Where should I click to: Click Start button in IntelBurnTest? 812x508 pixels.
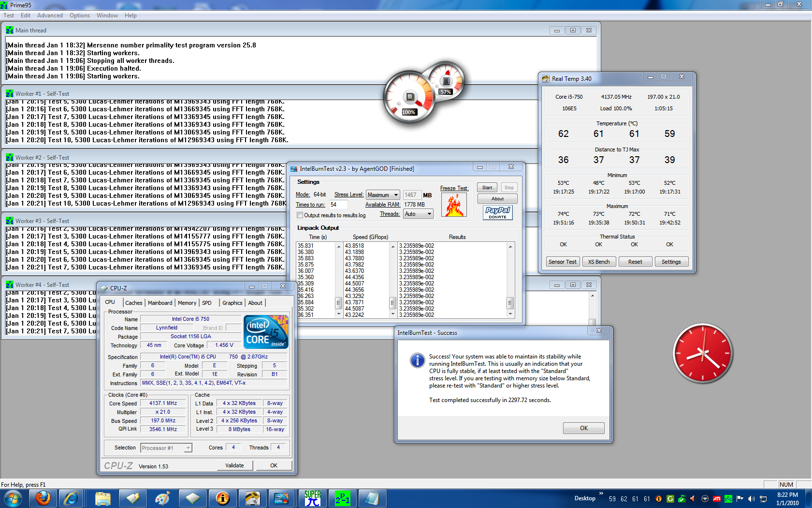point(487,188)
